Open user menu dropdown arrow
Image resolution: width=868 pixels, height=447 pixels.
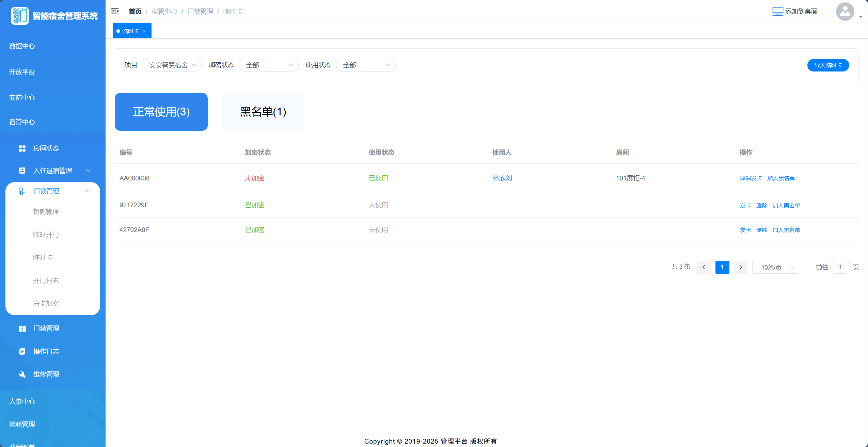(861, 16)
